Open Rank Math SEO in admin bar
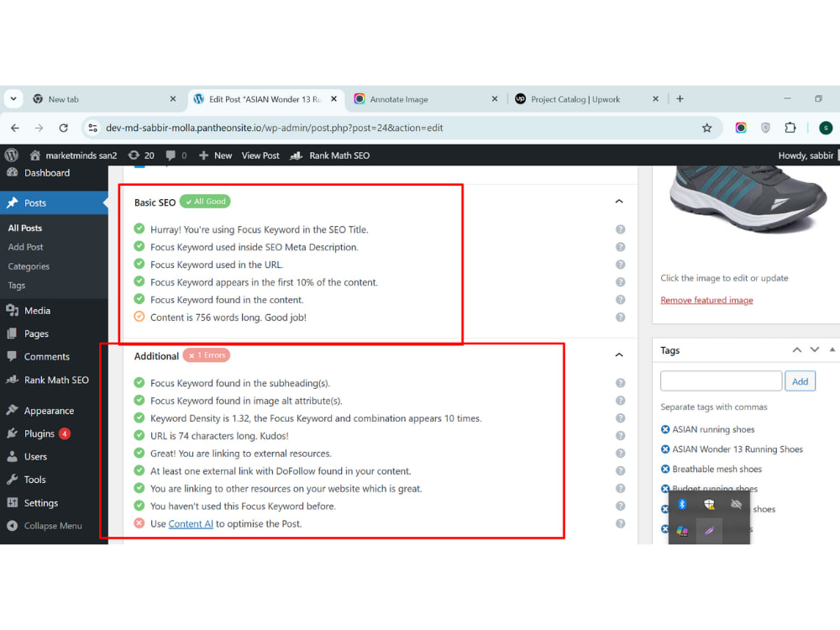840x630 pixels. [330, 155]
